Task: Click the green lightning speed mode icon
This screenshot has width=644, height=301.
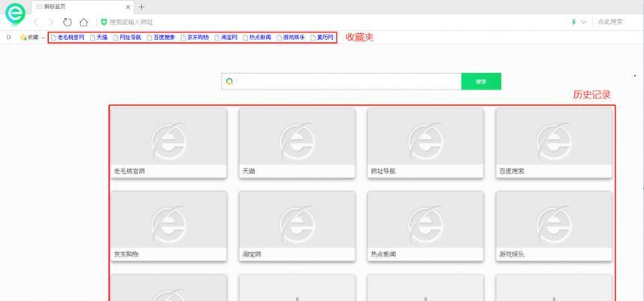Action: pos(574,23)
